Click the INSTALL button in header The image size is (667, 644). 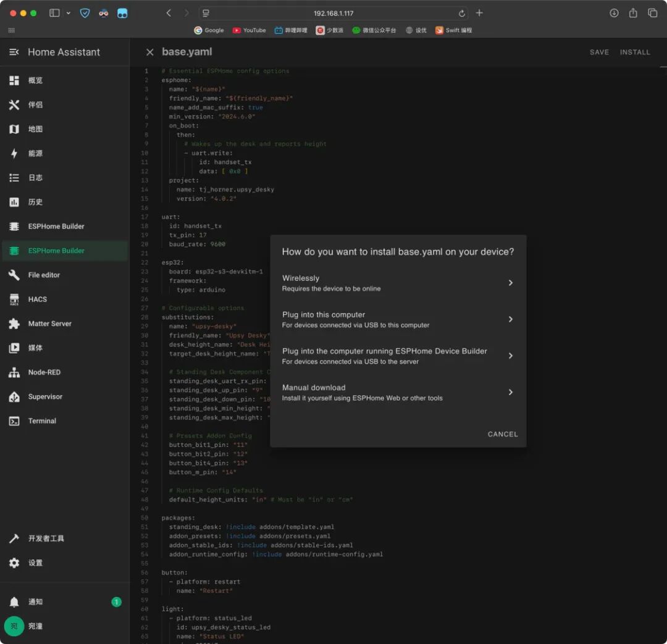(x=635, y=52)
